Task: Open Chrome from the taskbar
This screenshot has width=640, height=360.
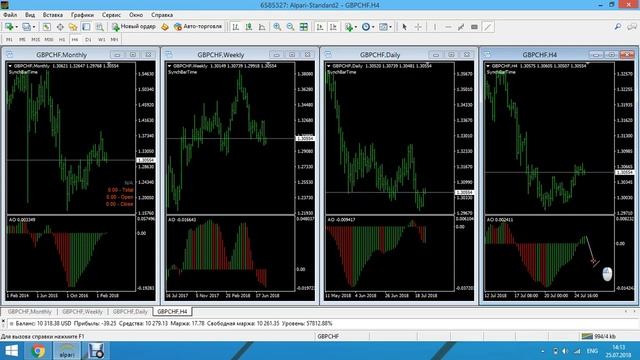Action: [38, 351]
